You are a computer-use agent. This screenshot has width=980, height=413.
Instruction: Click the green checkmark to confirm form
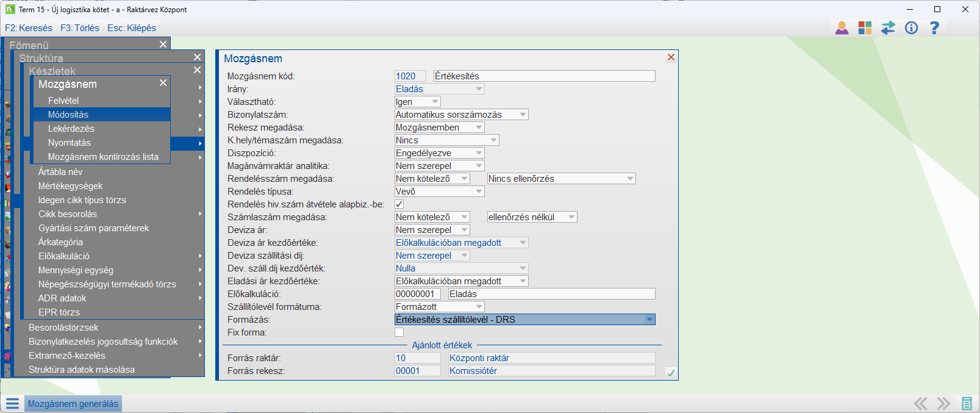click(671, 373)
